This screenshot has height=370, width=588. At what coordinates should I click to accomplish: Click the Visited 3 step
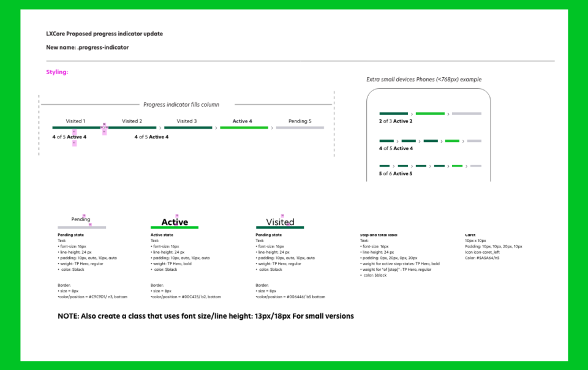187,121
